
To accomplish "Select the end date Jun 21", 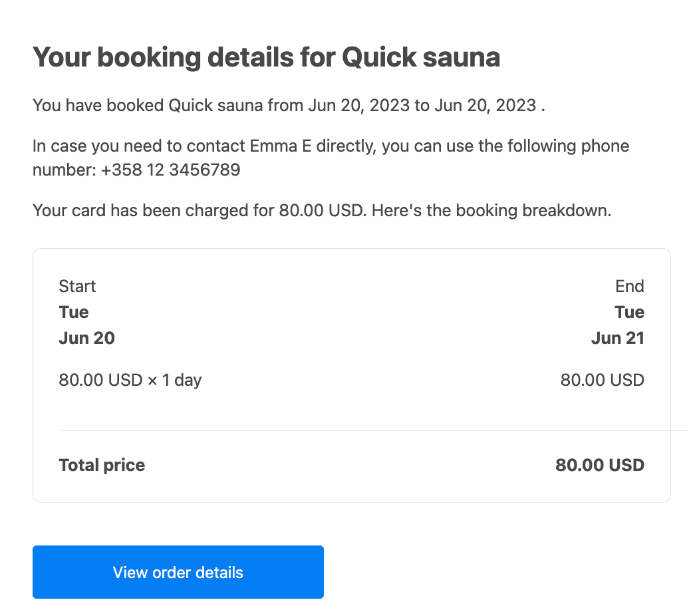I will click(617, 338).
